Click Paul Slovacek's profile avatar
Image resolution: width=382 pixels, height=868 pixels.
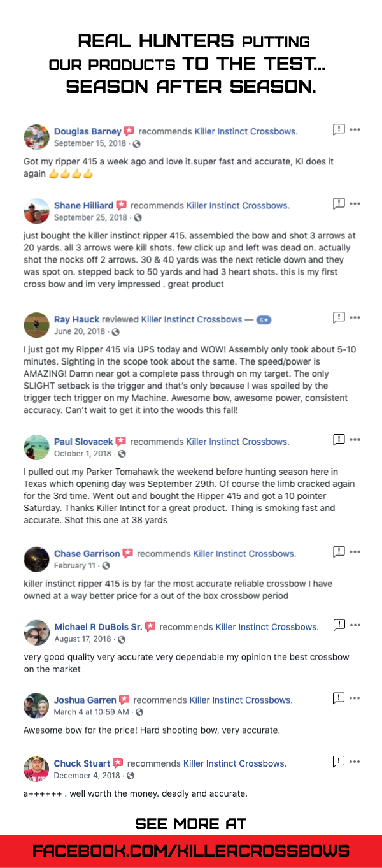click(36, 447)
